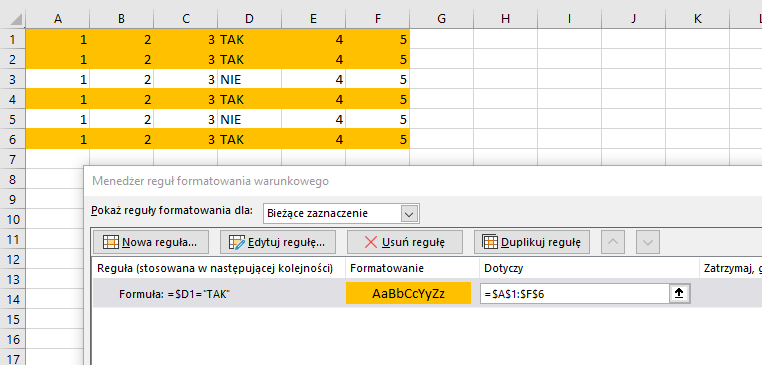Click the Nowa reguła button
Screen dimensions: 762x365
tap(151, 242)
